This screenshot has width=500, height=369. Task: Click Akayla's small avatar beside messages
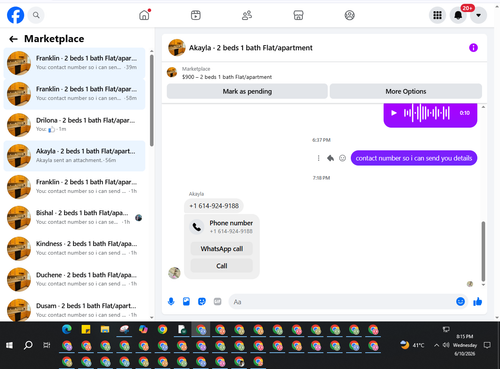point(174,273)
